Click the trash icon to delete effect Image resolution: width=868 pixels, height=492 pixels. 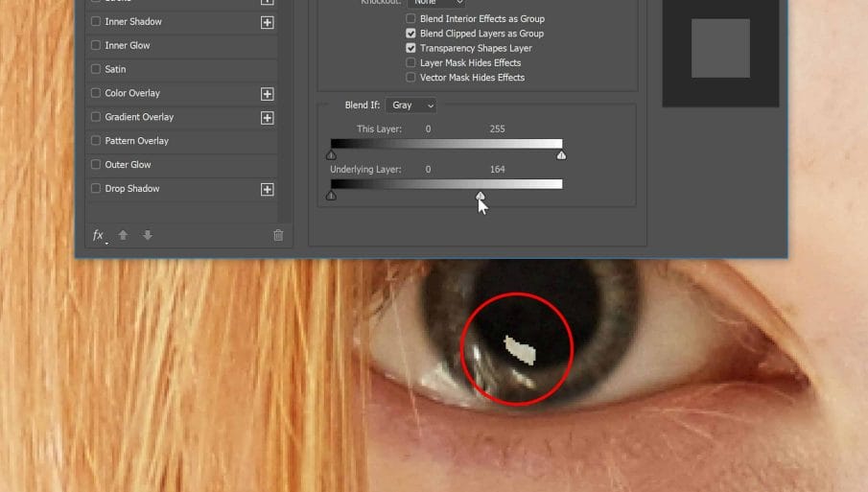[x=278, y=235]
